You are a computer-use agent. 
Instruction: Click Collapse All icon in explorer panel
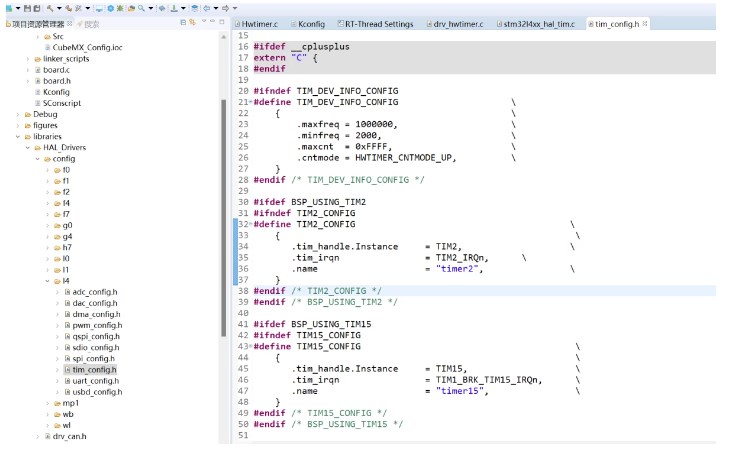(x=185, y=22)
